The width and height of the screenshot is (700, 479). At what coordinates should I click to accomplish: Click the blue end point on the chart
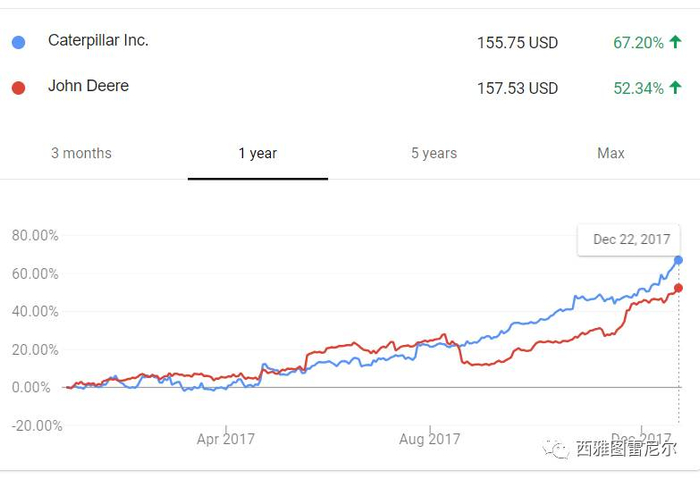pyautogui.click(x=679, y=260)
